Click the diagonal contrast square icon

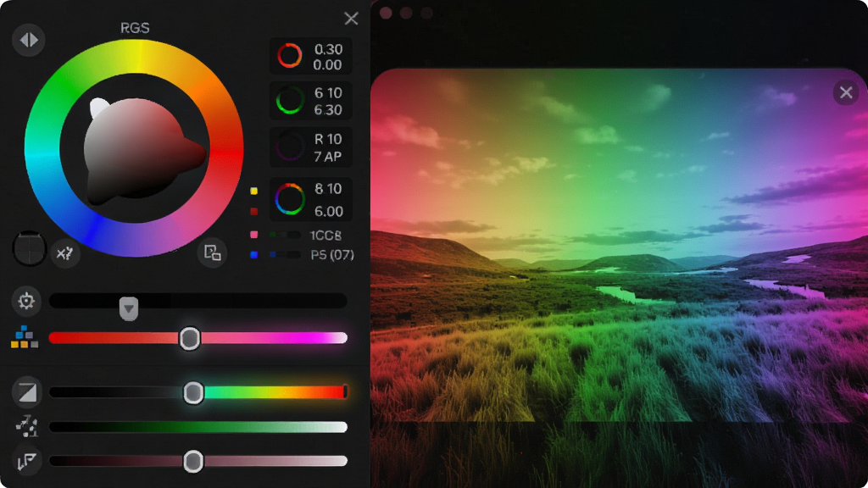click(x=26, y=392)
